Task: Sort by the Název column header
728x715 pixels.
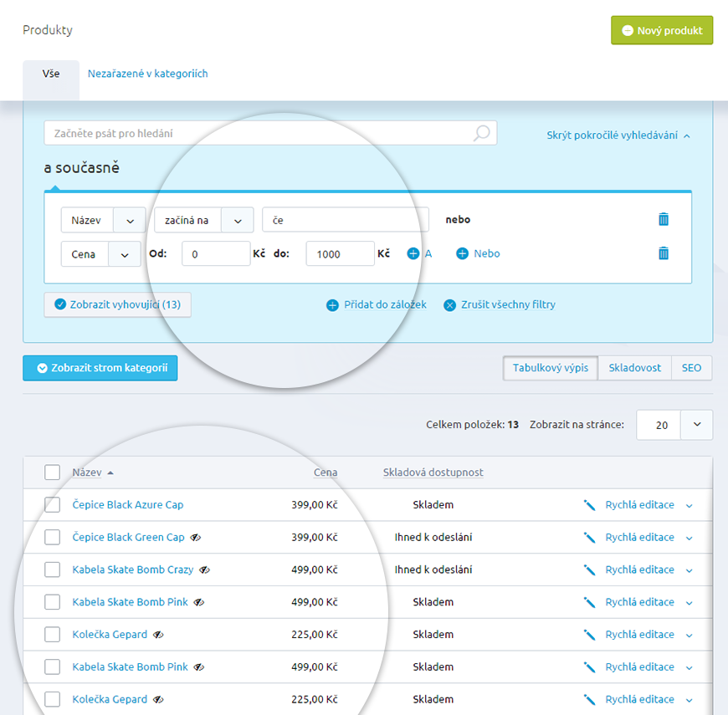Action: click(x=87, y=472)
